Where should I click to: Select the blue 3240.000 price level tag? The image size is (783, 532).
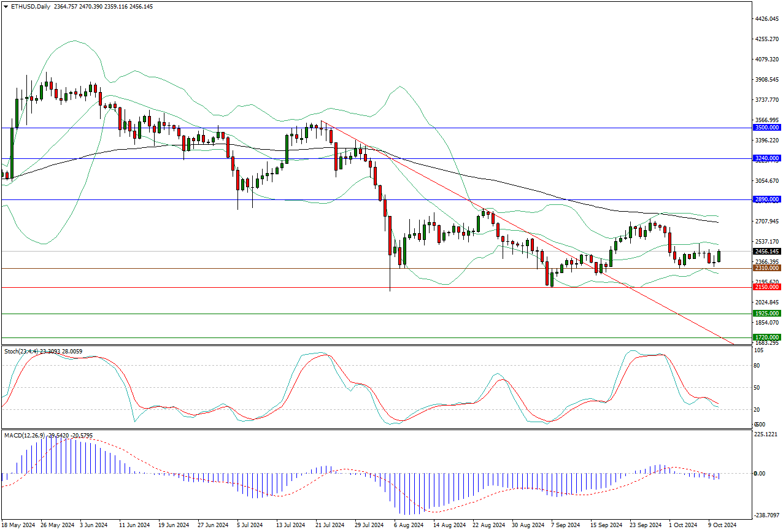[766, 158]
